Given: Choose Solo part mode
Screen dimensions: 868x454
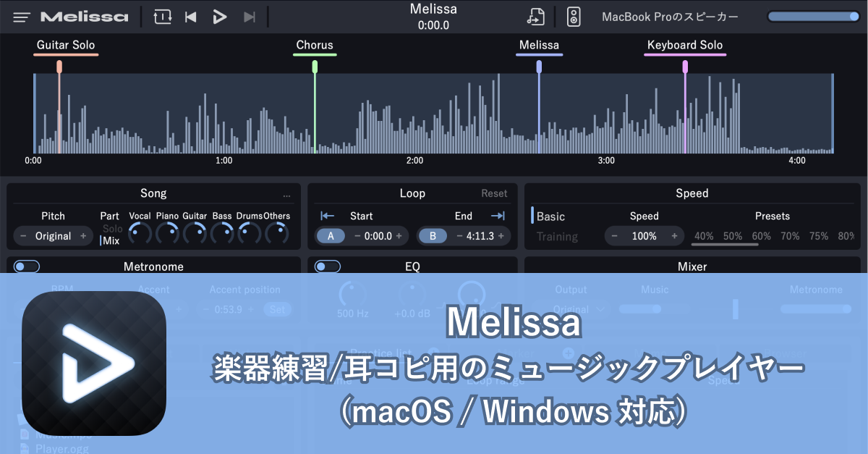Looking at the screenshot, I should tap(112, 229).
